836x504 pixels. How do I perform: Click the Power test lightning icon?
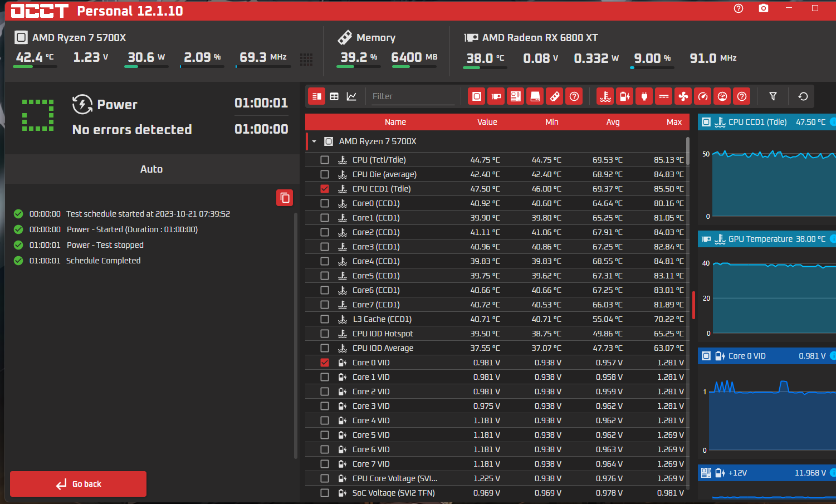[82, 104]
